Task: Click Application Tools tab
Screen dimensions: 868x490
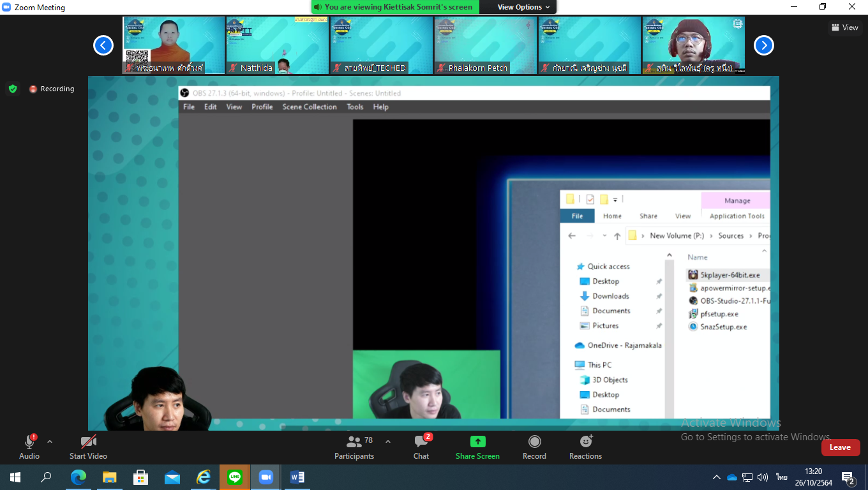Action: [737, 216]
